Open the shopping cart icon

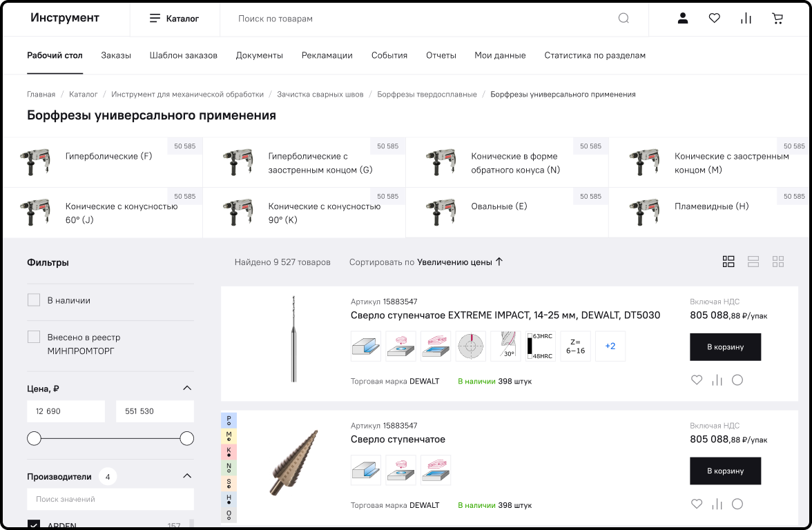pyautogui.click(x=777, y=19)
